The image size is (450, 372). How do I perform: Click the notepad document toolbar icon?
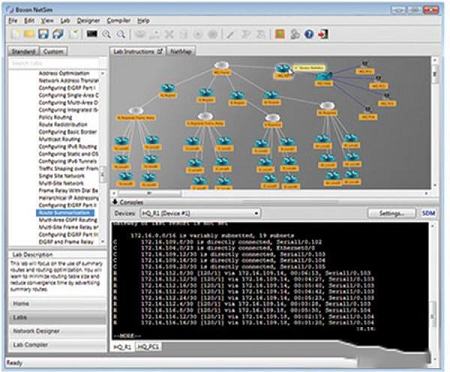click(x=75, y=34)
